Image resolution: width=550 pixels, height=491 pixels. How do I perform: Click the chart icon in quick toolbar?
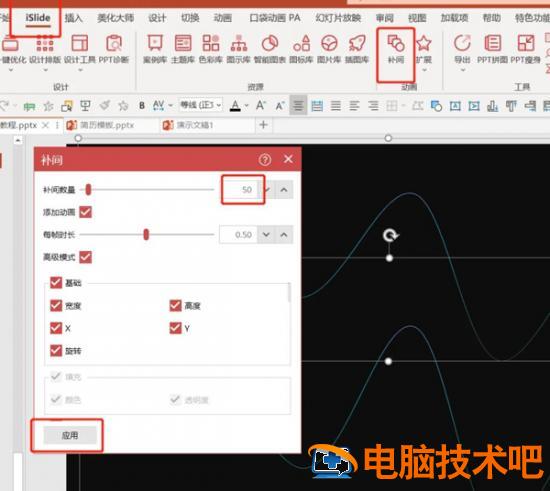click(x=492, y=105)
